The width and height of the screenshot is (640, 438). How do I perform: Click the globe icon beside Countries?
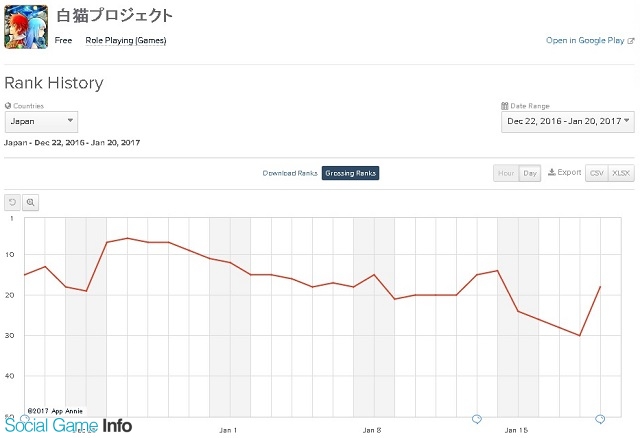8,106
